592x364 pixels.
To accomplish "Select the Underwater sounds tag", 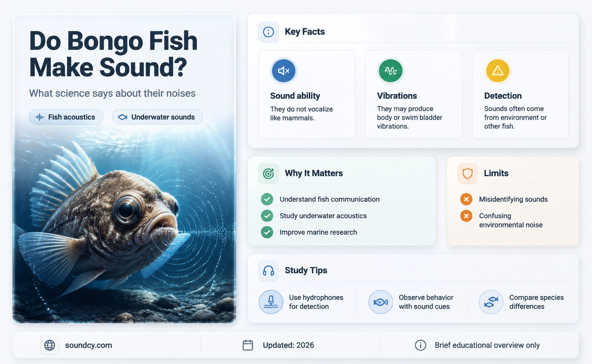I will coord(157,117).
